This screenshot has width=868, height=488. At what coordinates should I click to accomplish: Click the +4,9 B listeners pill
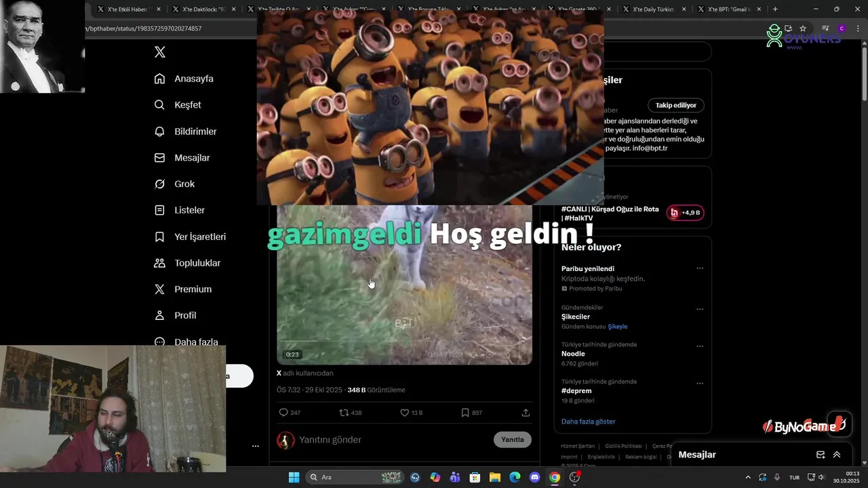click(685, 213)
